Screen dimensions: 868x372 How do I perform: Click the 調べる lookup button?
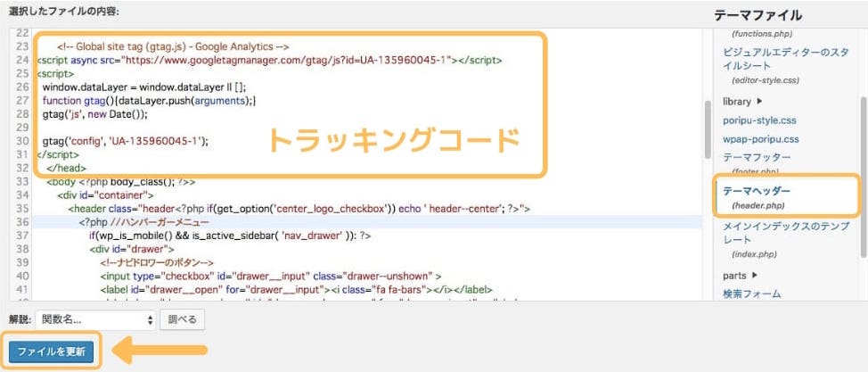(x=182, y=320)
